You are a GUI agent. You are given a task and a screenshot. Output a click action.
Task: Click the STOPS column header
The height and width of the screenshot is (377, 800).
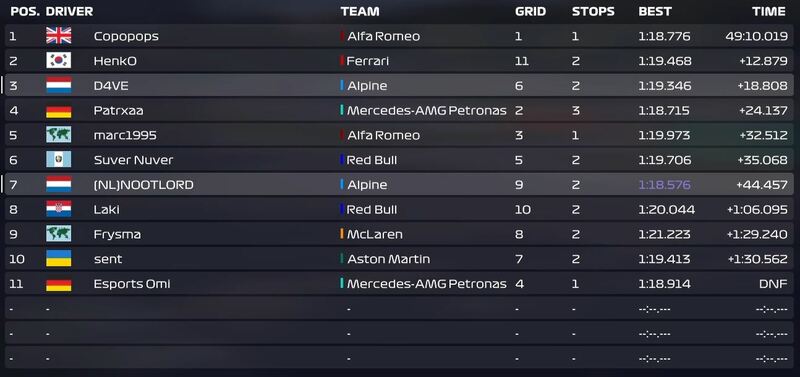click(x=593, y=11)
